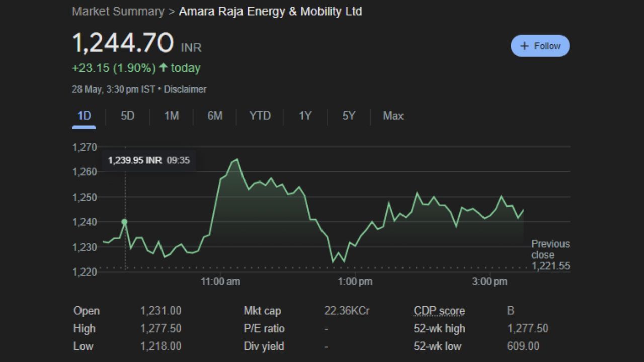Click the CDP score label
Image resolution: width=644 pixels, height=362 pixels.
[439, 311]
